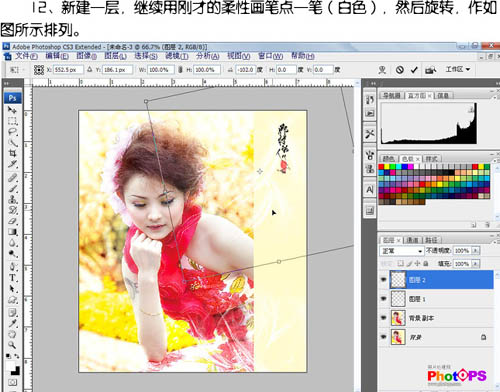Select the Eraser tool
This screenshot has height=392, width=500.
click(x=12, y=221)
